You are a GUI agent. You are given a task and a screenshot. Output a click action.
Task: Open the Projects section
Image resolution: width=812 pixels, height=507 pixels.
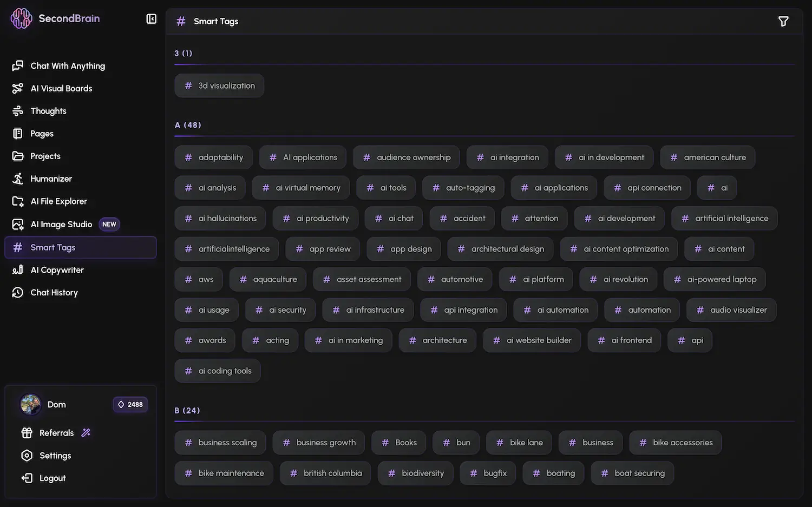pyautogui.click(x=45, y=156)
